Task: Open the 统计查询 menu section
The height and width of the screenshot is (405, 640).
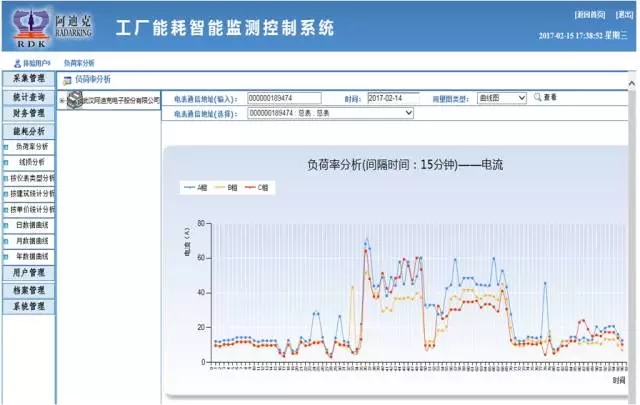Action: pos(28,97)
